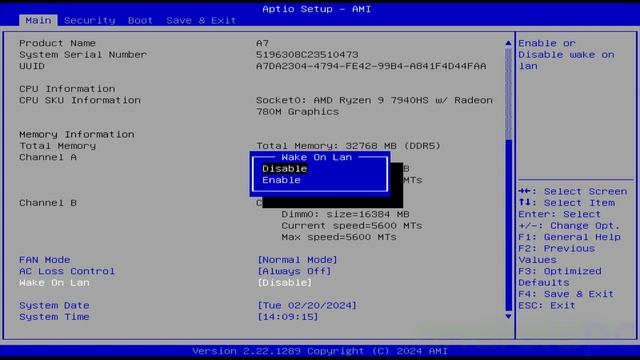Image resolution: width=640 pixels, height=360 pixels.
Task: Click the ESC: Exit hint
Action: tap(547, 306)
